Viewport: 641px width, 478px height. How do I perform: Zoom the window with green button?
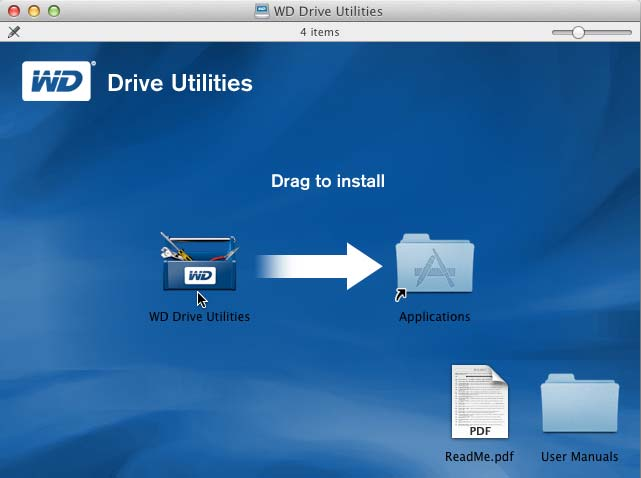54,11
